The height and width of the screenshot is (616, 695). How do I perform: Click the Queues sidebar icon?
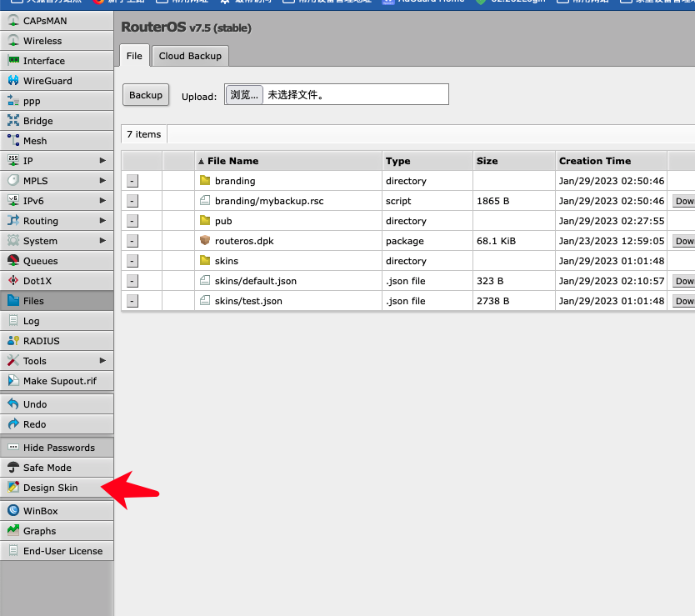[13, 261]
